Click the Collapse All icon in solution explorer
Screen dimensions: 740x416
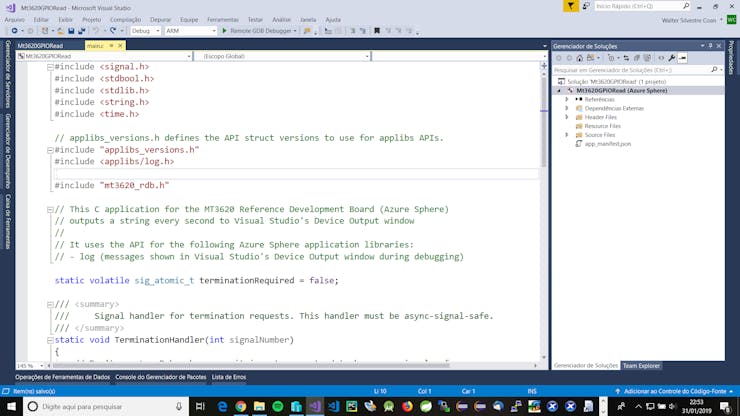coord(637,58)
